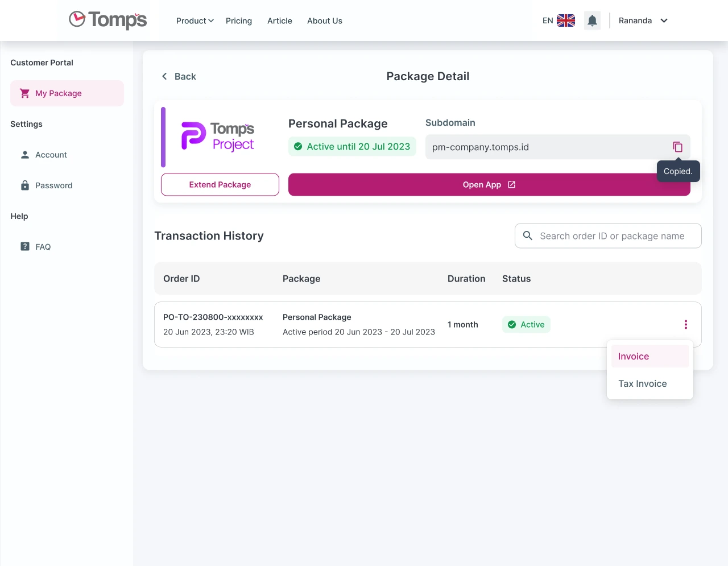Click the Back chevron arrow
This screenshot has height=566, width=728.
pos(164,76)
